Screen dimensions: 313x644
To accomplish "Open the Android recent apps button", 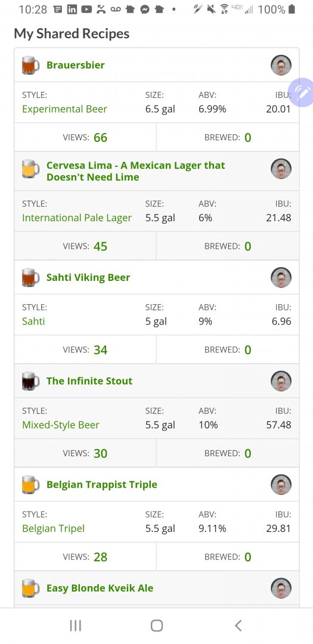I will [75, 626].
